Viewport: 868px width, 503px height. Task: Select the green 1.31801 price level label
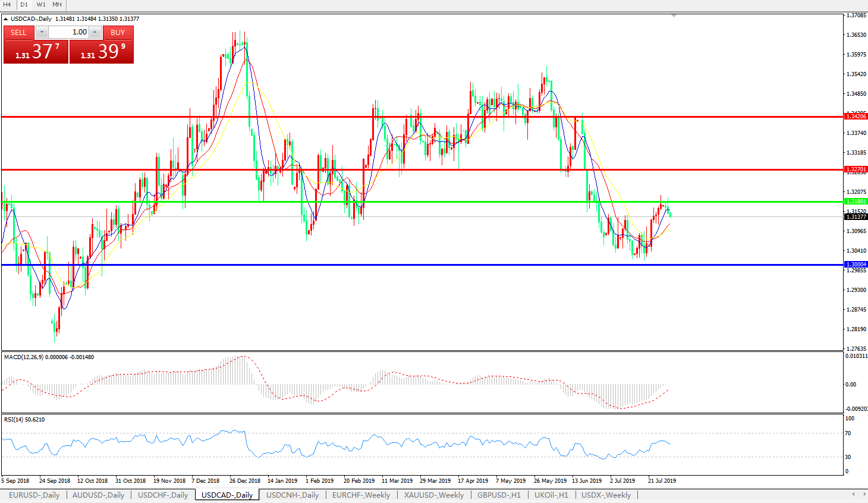click(856, 202)
